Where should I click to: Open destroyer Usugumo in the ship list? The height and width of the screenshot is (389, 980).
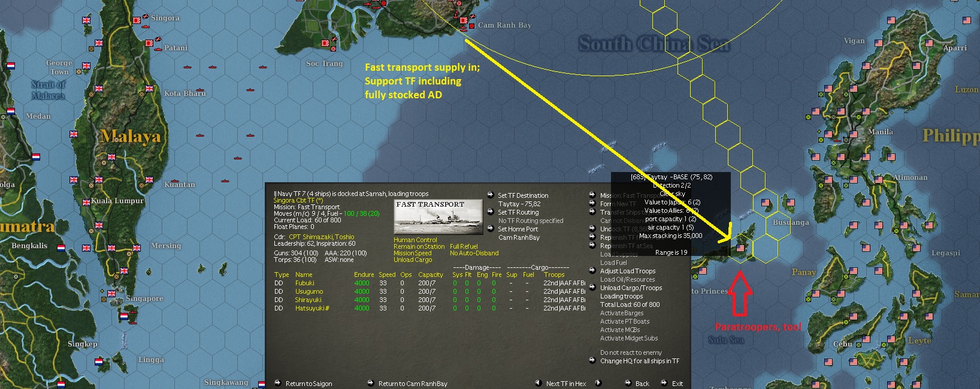coord(309,291)
